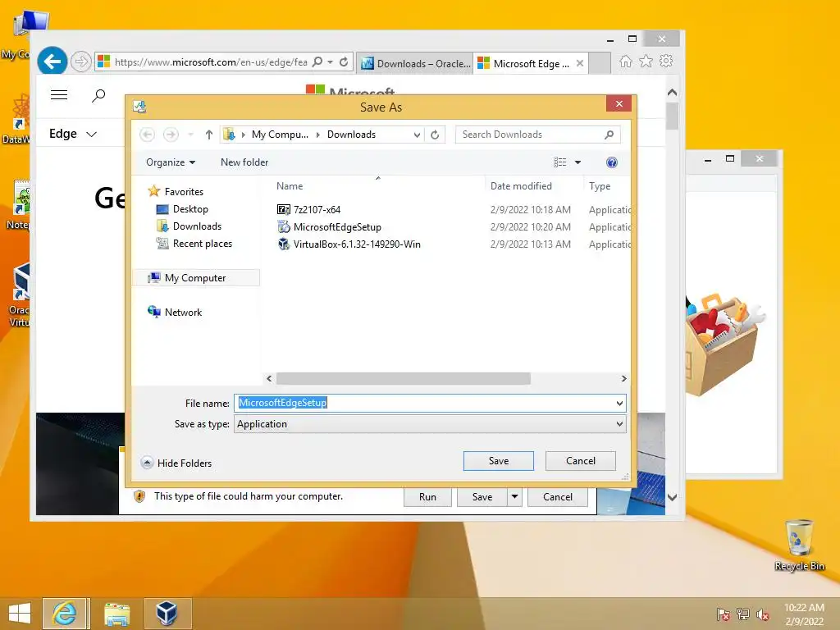Screen dimensions: 840x630
Task: Click the IE forward arrow button
Action: click(x=80, y=62)
